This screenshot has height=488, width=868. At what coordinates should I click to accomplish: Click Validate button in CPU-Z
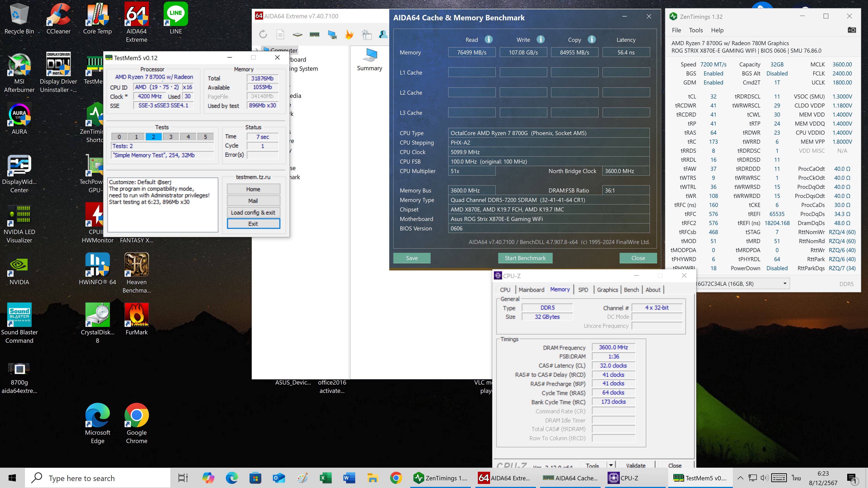click(x=635, y=465)
